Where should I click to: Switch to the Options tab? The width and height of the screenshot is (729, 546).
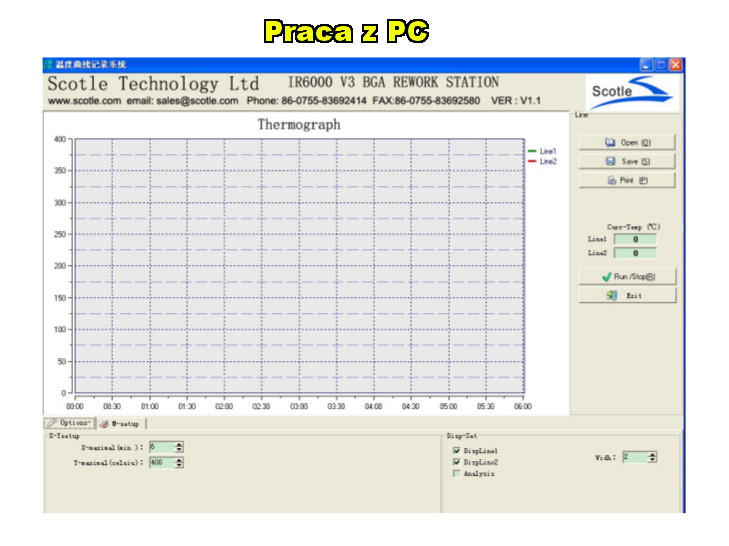click(x=70, y=423)
